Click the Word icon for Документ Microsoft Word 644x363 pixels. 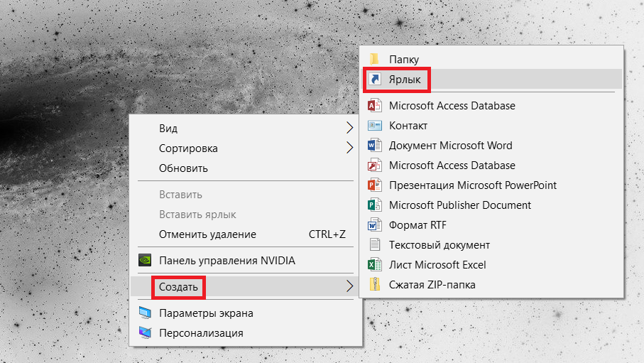click(x=375, y=145)
